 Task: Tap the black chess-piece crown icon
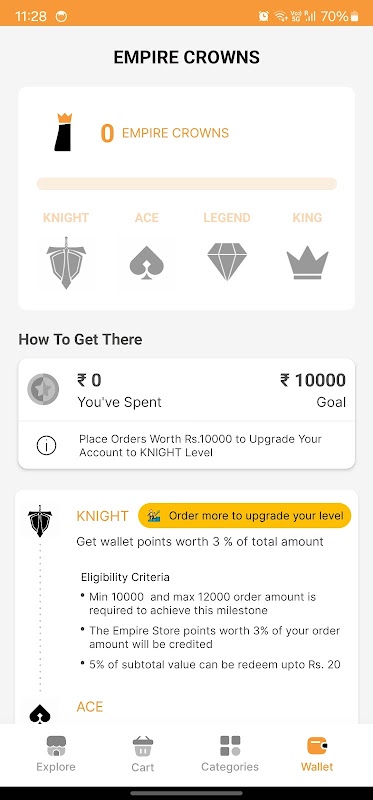tap(64, 132)
